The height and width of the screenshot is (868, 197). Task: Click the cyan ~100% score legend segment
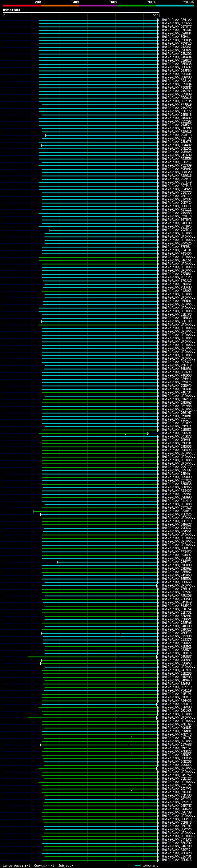point(175,6)
